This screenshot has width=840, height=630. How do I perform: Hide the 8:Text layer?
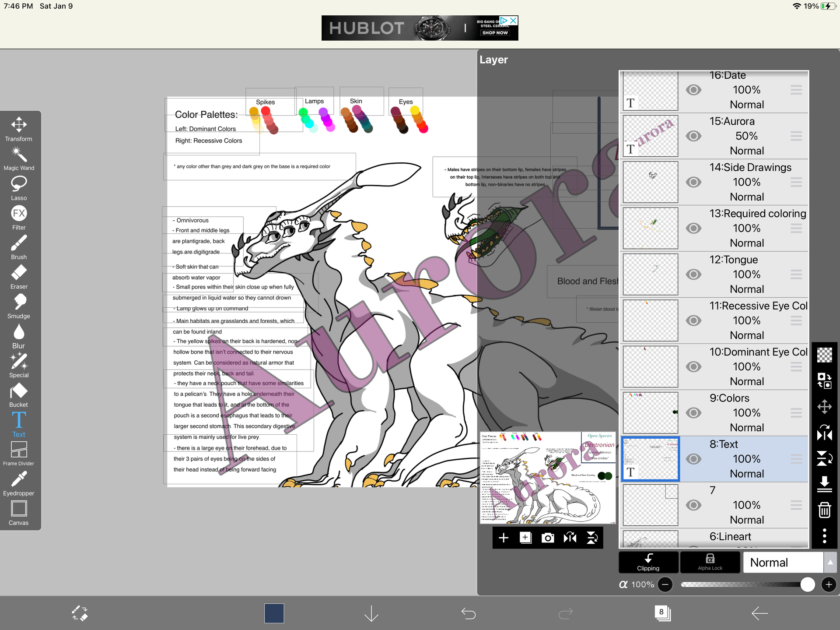pyautogui.click(x=693, y=459)
